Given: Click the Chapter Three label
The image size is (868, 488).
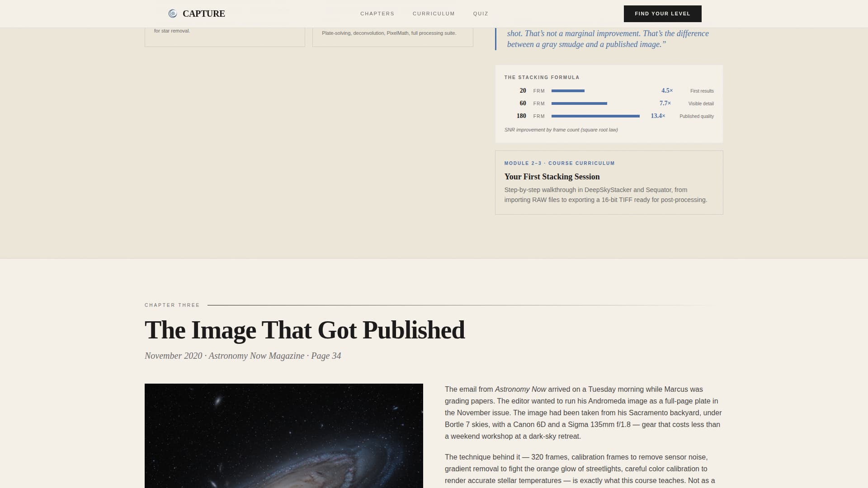Looking at the screenshot, I should pyautogui.click(x=172, y=305).
